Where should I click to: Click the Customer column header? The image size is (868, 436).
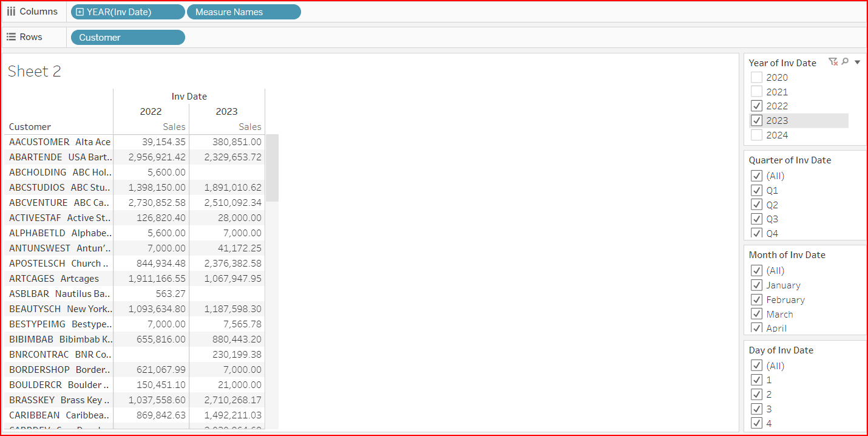coord(30,127)
